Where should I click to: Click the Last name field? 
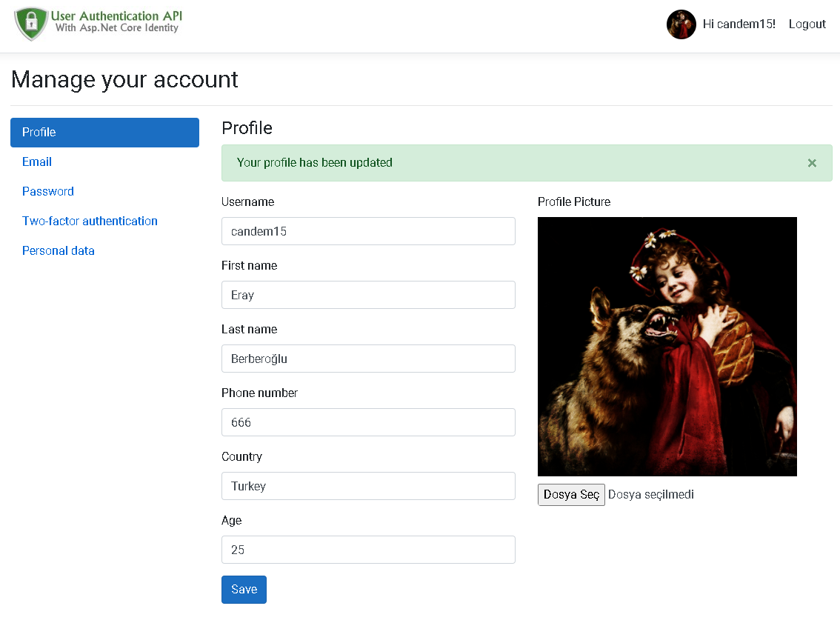click(x=368, y=359)
